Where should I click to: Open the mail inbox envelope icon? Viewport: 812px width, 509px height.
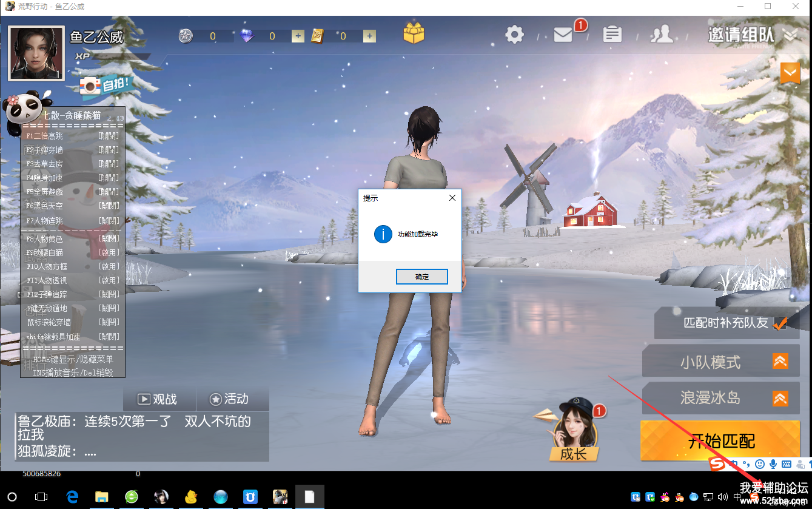coord(563,35)
